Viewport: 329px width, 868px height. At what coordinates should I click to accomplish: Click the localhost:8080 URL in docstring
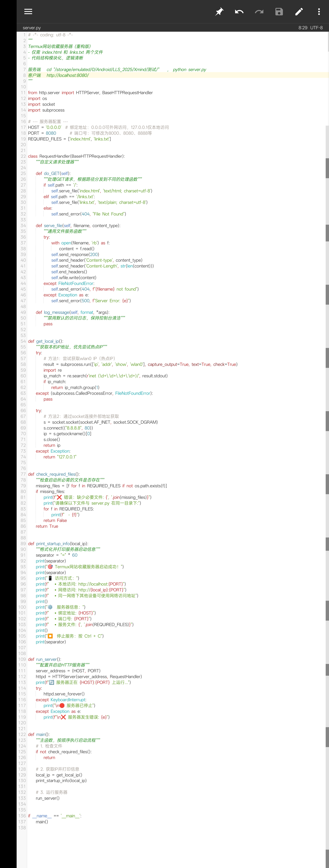(x=67, y=75)
